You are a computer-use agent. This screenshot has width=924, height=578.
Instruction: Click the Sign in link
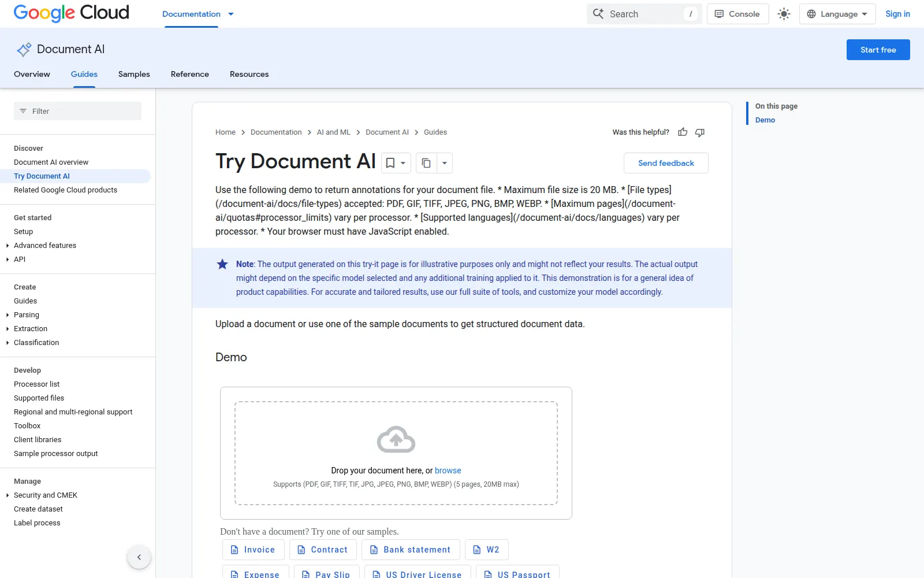pos(897,14)
